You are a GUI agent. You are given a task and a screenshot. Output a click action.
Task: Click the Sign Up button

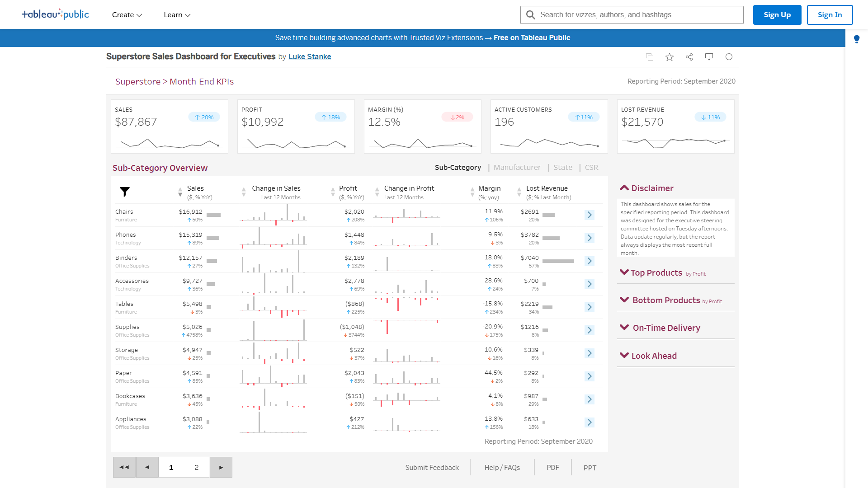(777, 14)
